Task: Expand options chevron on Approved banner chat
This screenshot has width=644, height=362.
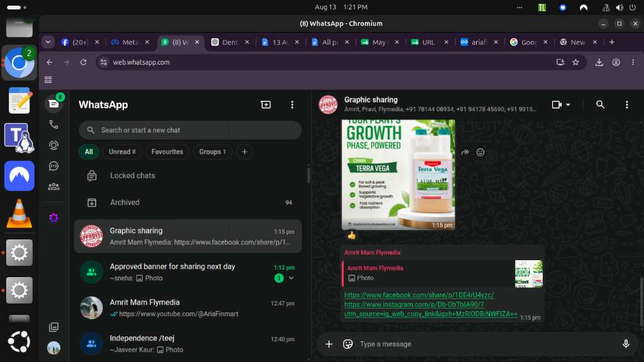Action: (x=291, y=278)
